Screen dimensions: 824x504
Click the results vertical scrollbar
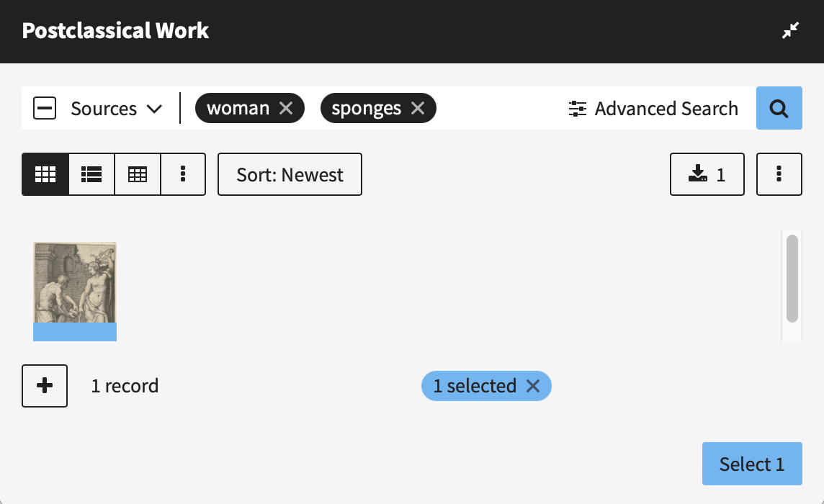(x=792, y=278)
